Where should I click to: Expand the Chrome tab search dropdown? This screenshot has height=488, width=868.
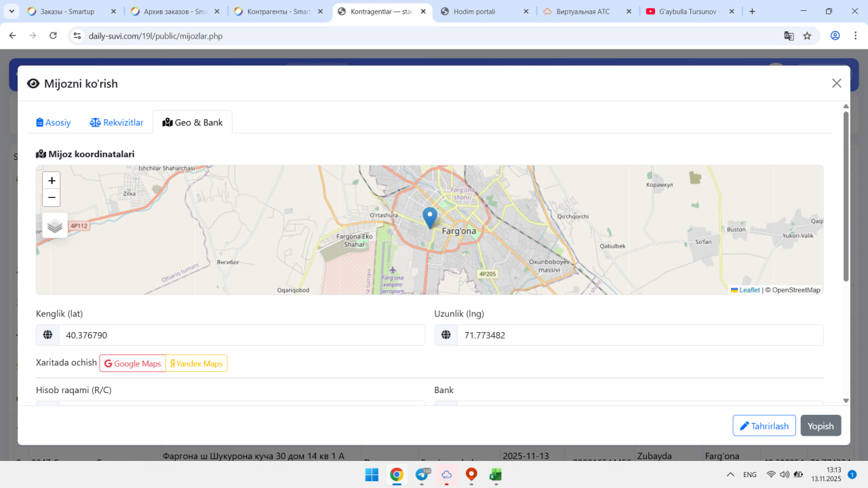12,12
